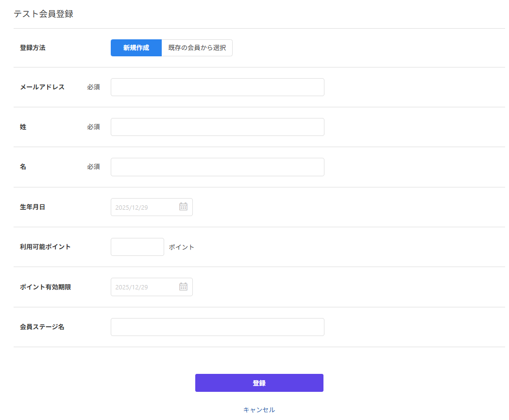The height and width of the screenshot is (420, 509).
Task: Switch to 既存の会員から選択 option
Action: pyautogui.click(x=197, y=48)
